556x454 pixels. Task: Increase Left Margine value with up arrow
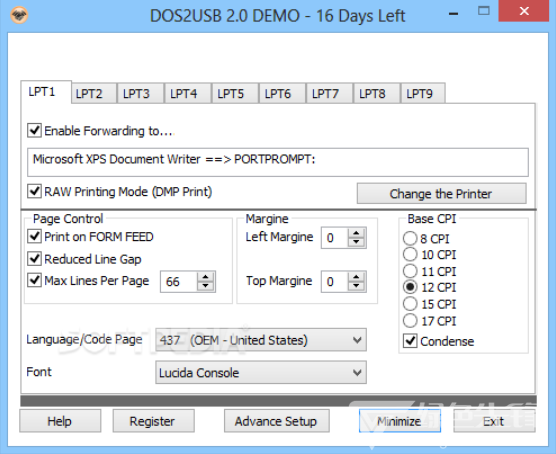(x=356, y=233)
